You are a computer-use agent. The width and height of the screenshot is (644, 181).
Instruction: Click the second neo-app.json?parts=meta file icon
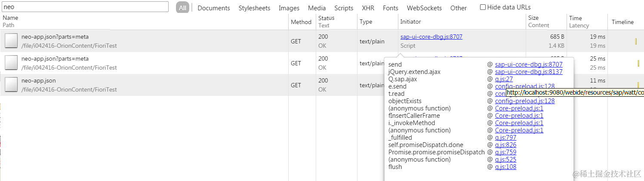tap(11, 63)
